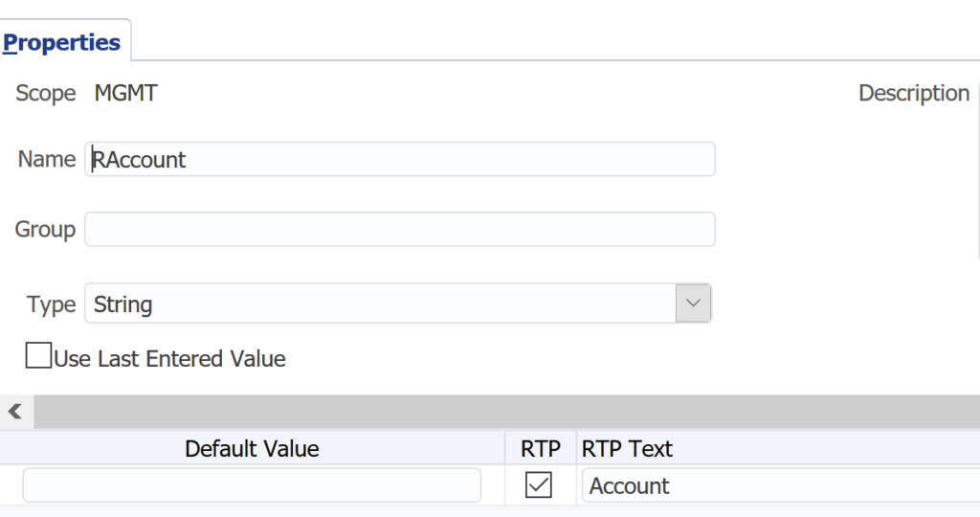The height and width of the screenshot is (517, 980).
Task: Focus the empty Group input field
Action: click(400, 229)
